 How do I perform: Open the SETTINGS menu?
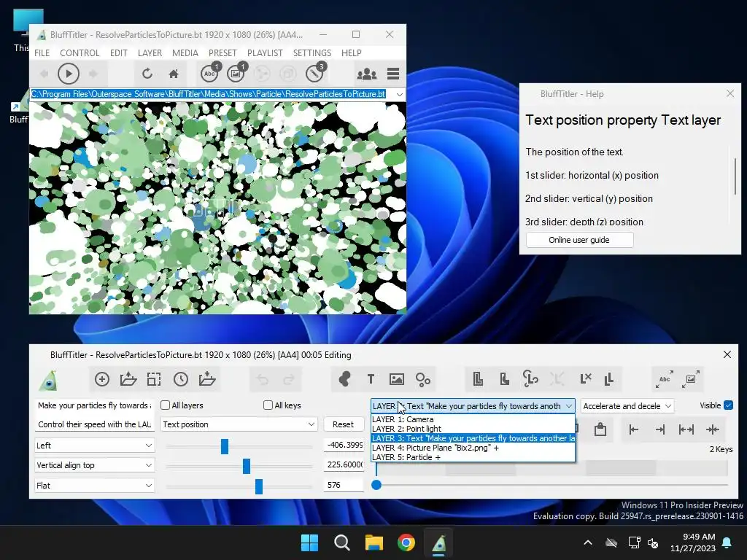312,52
